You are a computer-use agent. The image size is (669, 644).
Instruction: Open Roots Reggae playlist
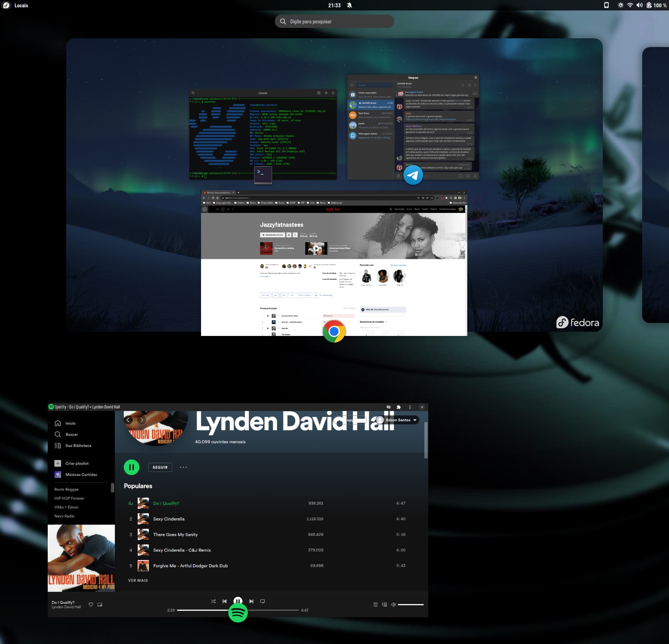pyautogui.click(x=67, y=489)
